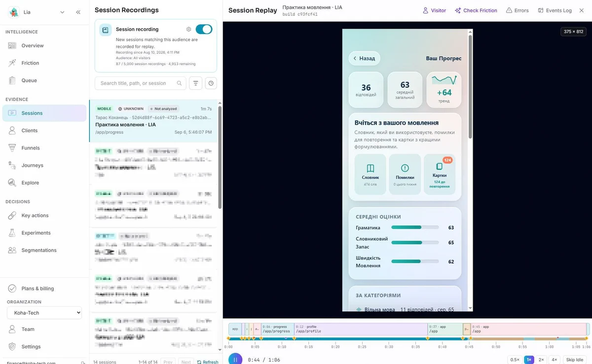592x364 pixels.
Task: Click the 36 відповідей stat card
Action: click(366, 90)
